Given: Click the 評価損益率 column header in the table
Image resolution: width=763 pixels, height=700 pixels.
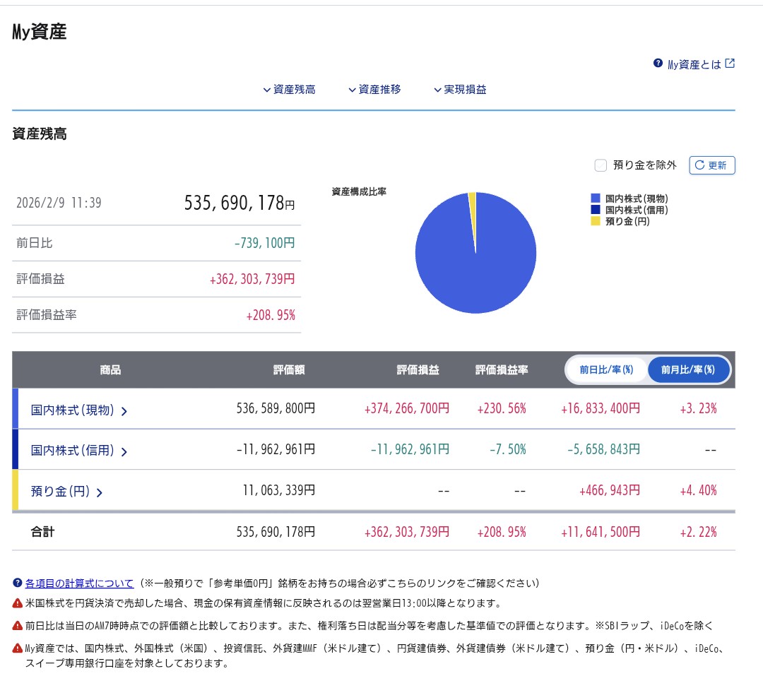Looking at the screenshot, I should 502,369.
